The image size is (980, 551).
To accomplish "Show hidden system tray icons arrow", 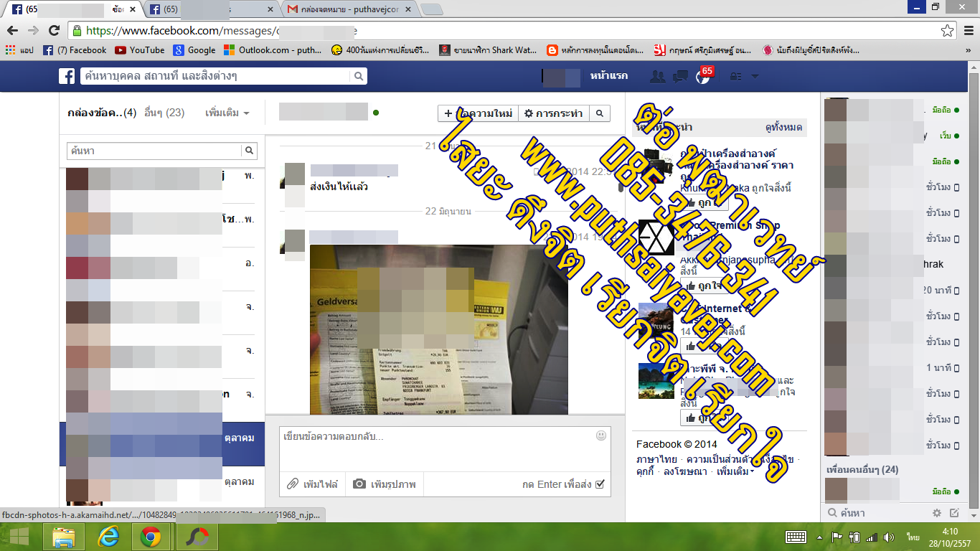I will pos(819,537).
